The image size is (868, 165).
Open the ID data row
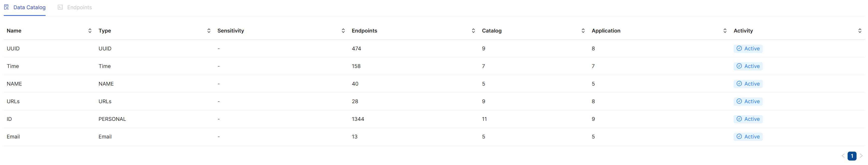(9, 119)
